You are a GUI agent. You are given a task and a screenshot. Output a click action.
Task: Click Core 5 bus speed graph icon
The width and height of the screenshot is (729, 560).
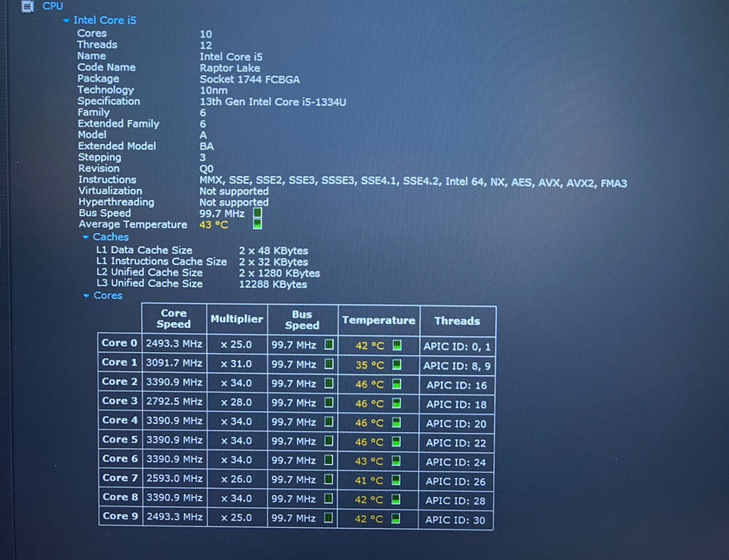click(x=329, y=441)
